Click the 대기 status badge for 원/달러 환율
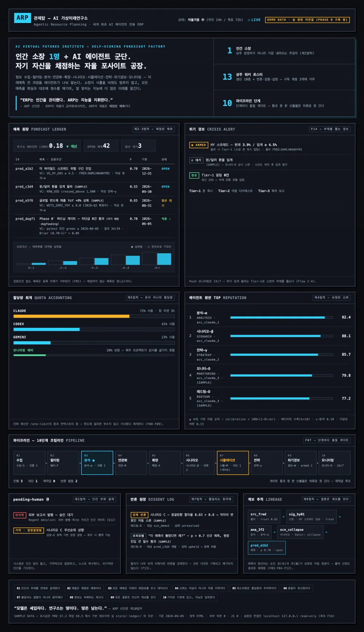Screen dimensions: 364x632 tap(196, 160)
